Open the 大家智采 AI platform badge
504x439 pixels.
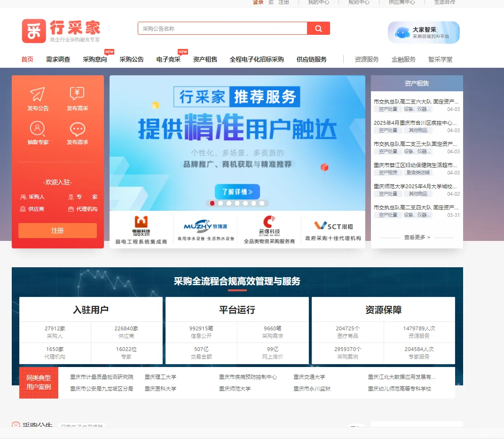[x=424, y=32]
